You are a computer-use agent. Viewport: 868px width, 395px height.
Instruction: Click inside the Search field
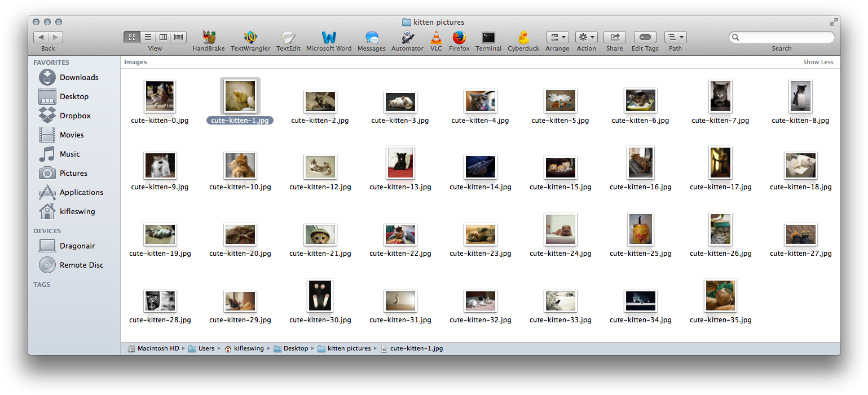[x=782, y=37]
